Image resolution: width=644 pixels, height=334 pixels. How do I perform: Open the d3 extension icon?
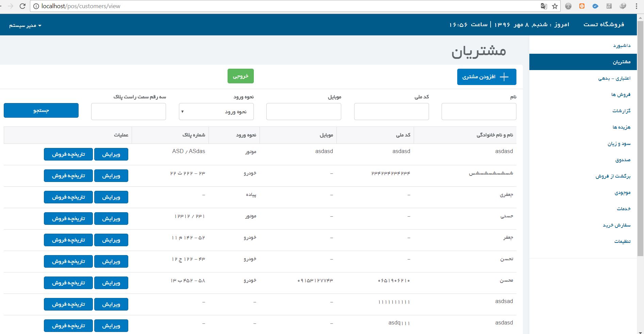[x=609, y=6]
